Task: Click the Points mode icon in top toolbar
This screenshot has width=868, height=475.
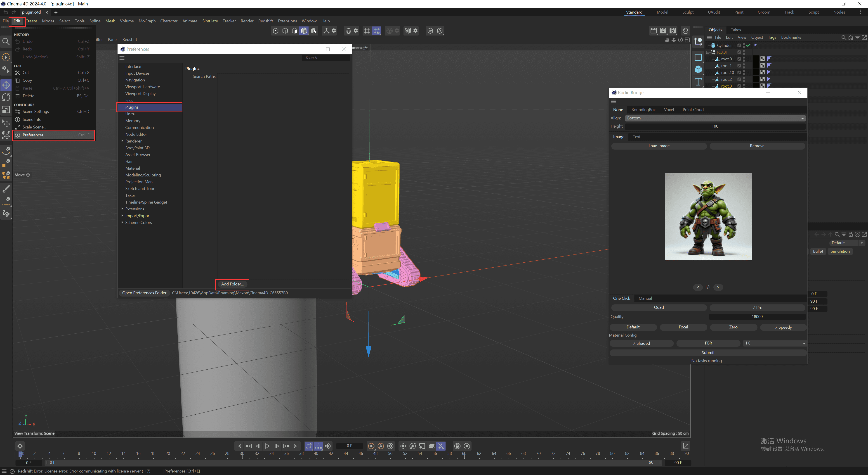Action: pyautogui.click(x=276, y=31)
